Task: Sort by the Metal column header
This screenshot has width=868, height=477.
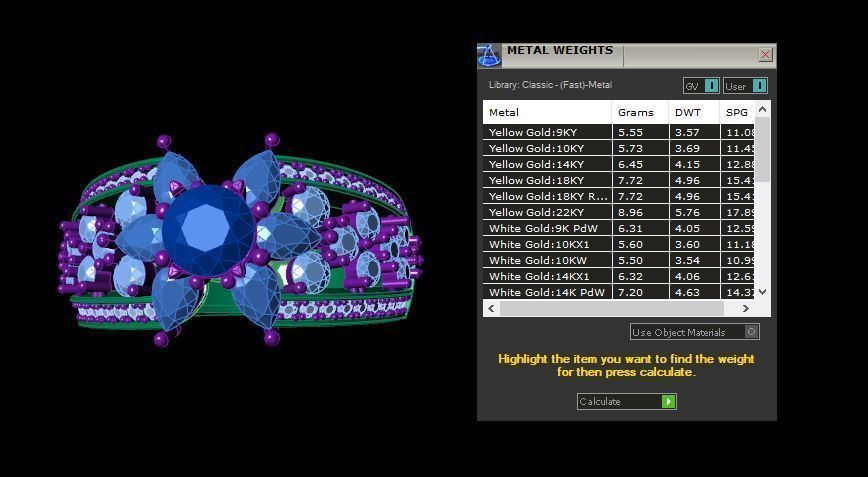Action: [547, 112]
